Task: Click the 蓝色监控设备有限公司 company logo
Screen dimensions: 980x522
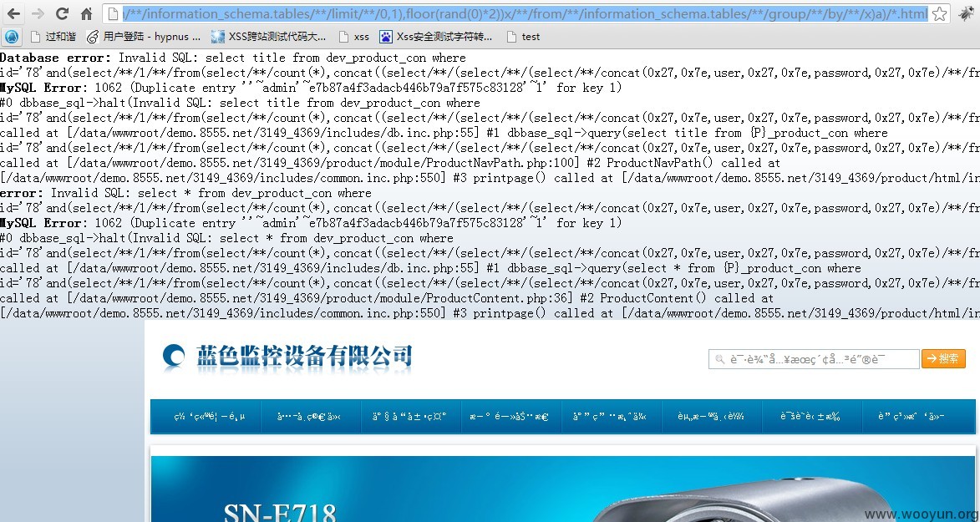Action: pos(287,357)
